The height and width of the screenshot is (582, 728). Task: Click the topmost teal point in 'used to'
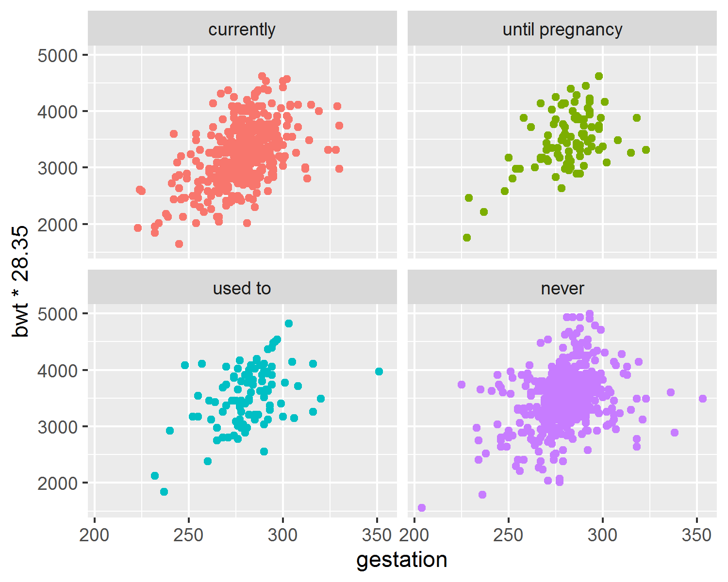pyautogui.click(x=289, y=323)
